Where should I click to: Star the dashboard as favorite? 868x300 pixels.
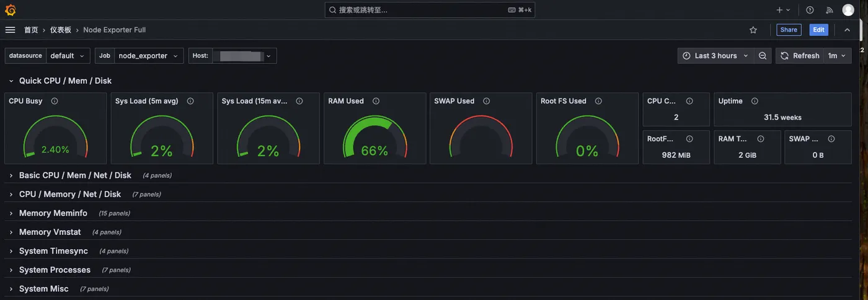coord(753,30)
